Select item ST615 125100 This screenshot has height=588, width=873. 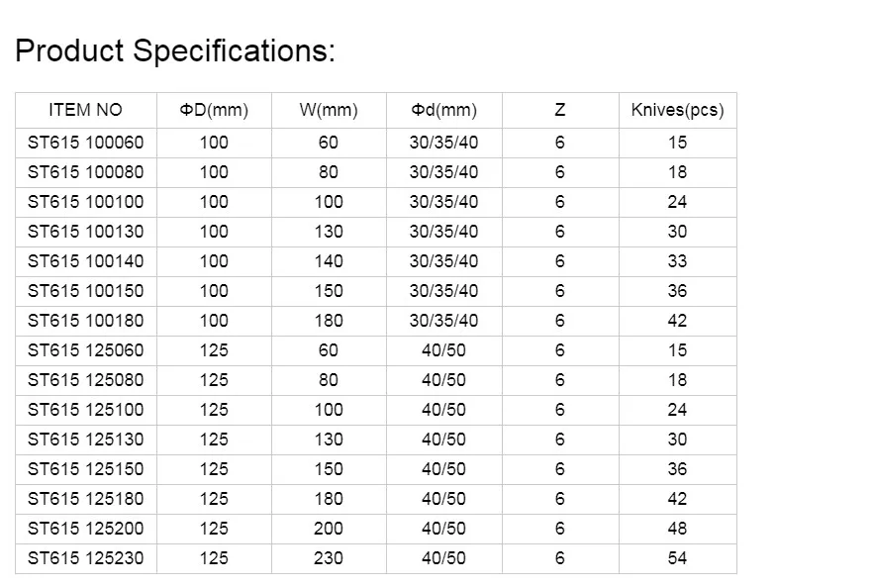click(x=86, y=410)
